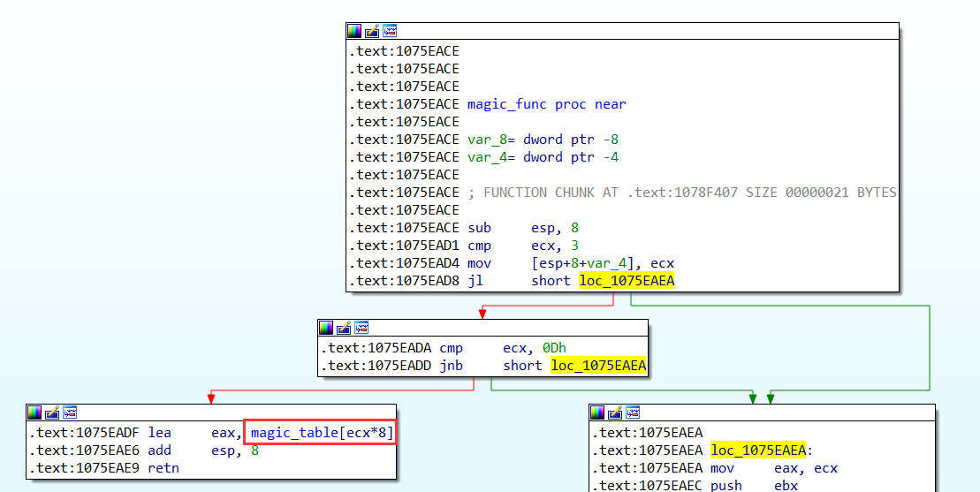The width and height of the screenshot is (980, 492).
Task: Click loc_1075EAEA target in jl instruction
Action: 627,281
